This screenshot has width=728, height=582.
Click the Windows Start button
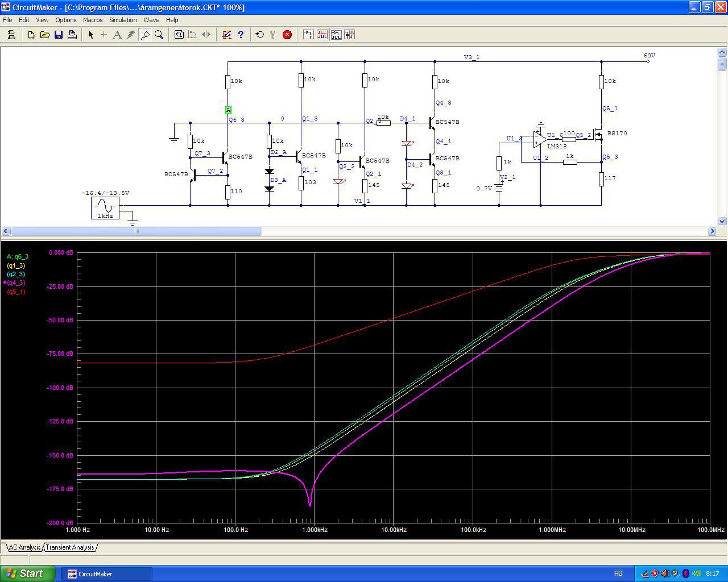point(28,573)
